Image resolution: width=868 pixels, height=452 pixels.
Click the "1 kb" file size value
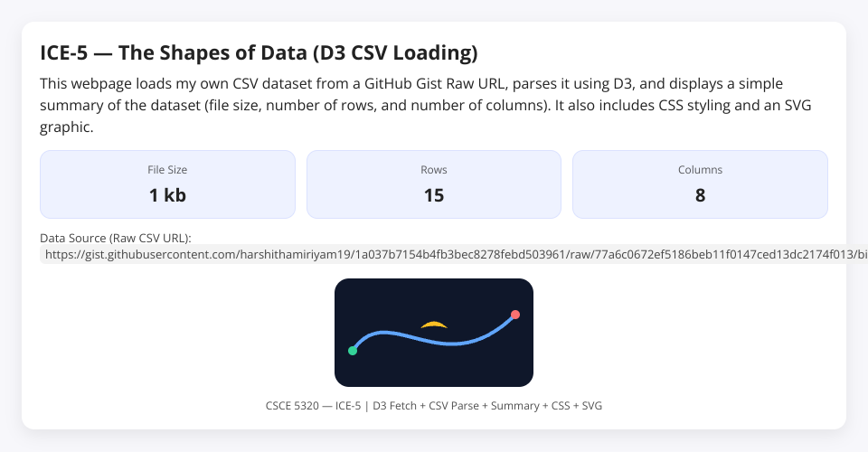click(167, 194)
